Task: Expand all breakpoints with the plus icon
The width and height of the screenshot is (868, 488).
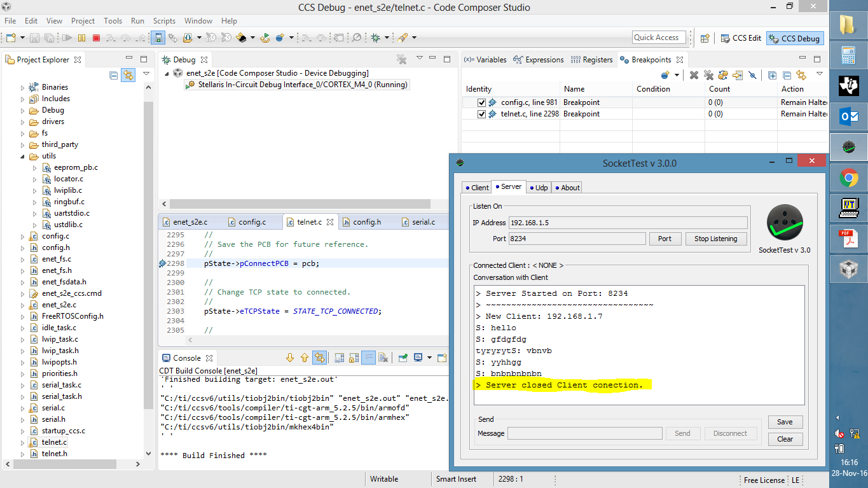Action: [x=772, y=75]
